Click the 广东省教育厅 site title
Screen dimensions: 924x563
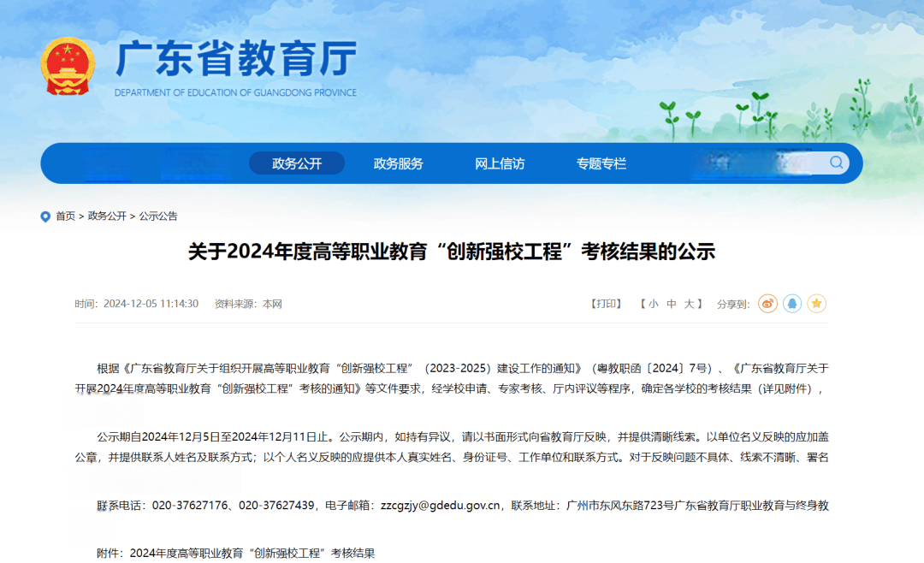coord(236,59)
